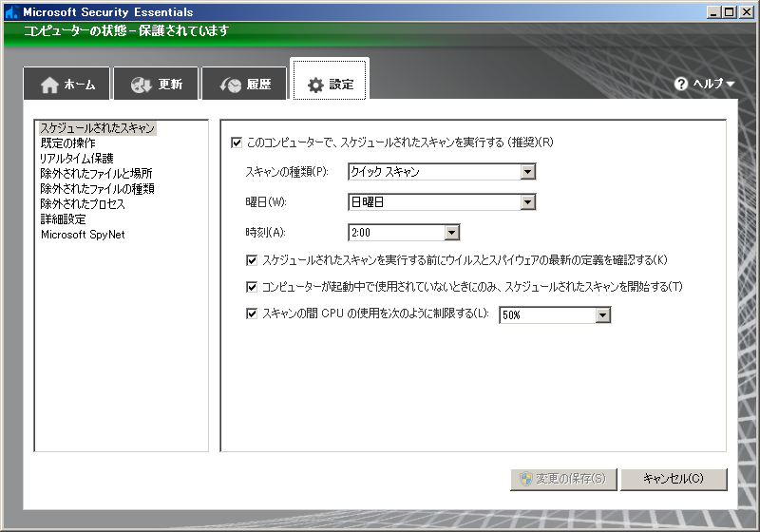Toggle the run scheduled scan checkbox

(237, 142)
